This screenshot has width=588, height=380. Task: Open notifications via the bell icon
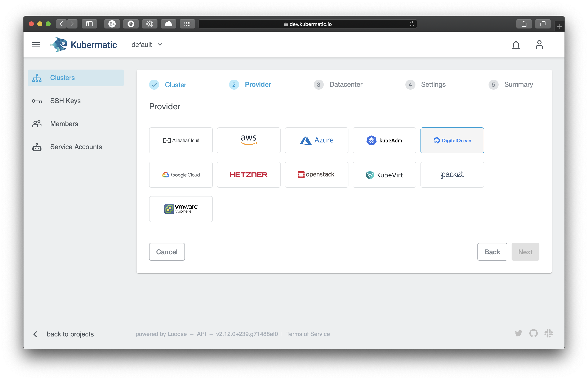point(516,45)
